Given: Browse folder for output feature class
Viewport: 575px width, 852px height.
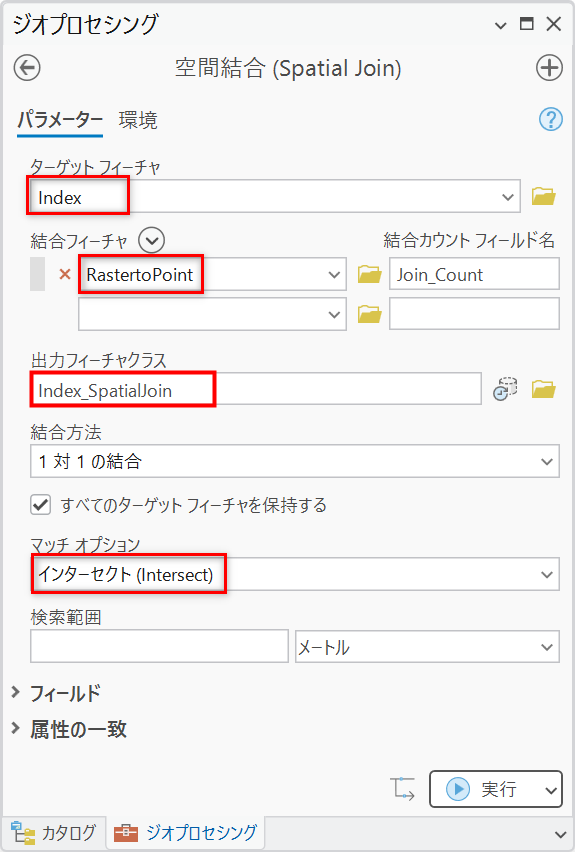Looking at the screenshot, I should tap(543, 389).
